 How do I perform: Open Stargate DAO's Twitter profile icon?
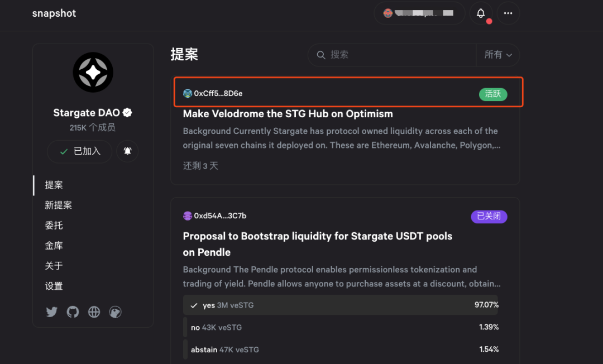tap(52, 312)
